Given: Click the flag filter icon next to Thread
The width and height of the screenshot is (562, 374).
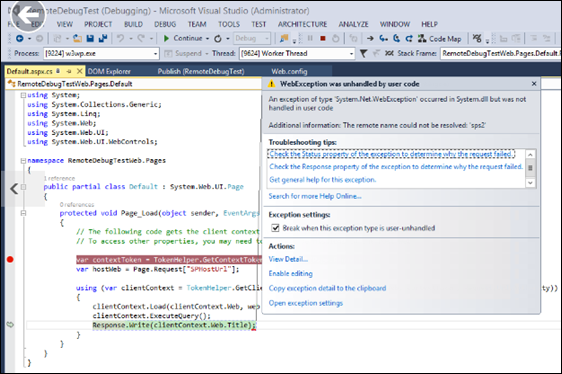Looking at the screenshot, I should point(363,53).
